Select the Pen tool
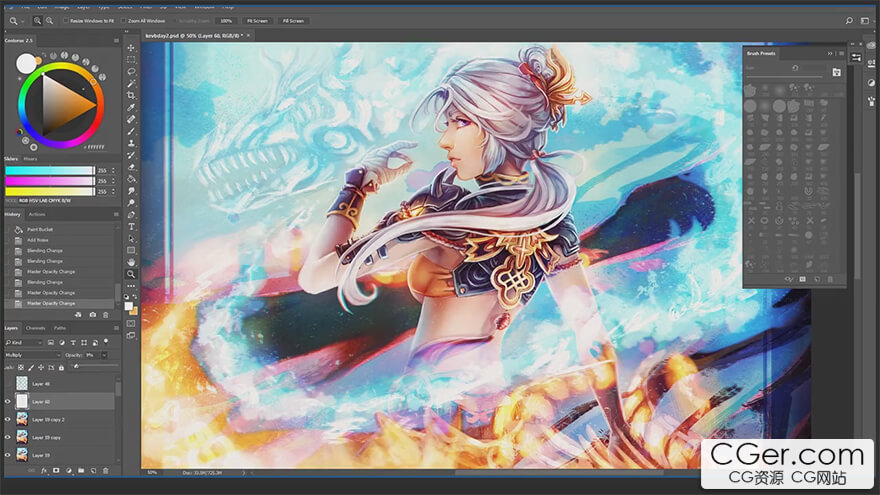The width and height of the screenshot is (880, 495). click(131, 214)
